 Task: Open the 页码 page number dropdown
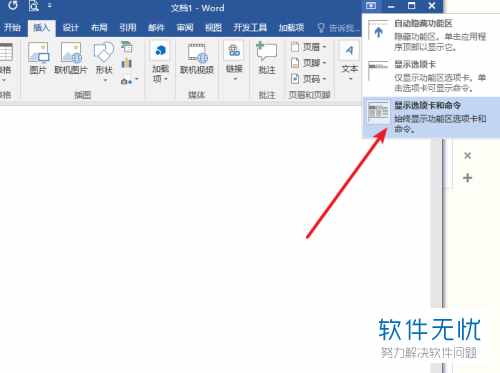click(309, 79)
